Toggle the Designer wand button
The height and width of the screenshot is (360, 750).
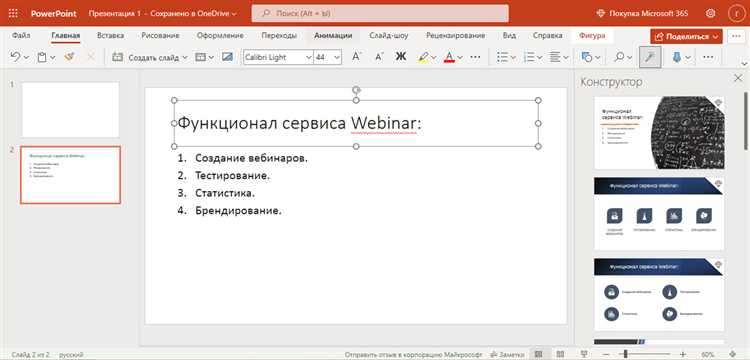tap(650, 57)
